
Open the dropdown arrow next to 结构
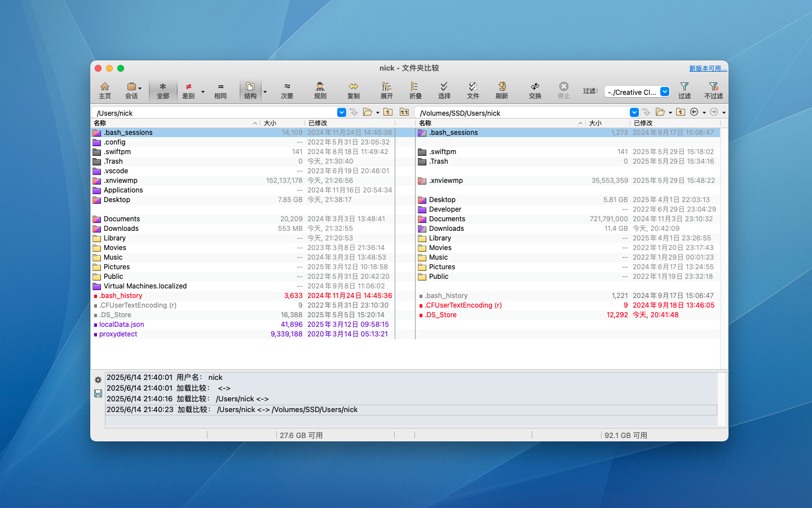click(x=265, y=91)
